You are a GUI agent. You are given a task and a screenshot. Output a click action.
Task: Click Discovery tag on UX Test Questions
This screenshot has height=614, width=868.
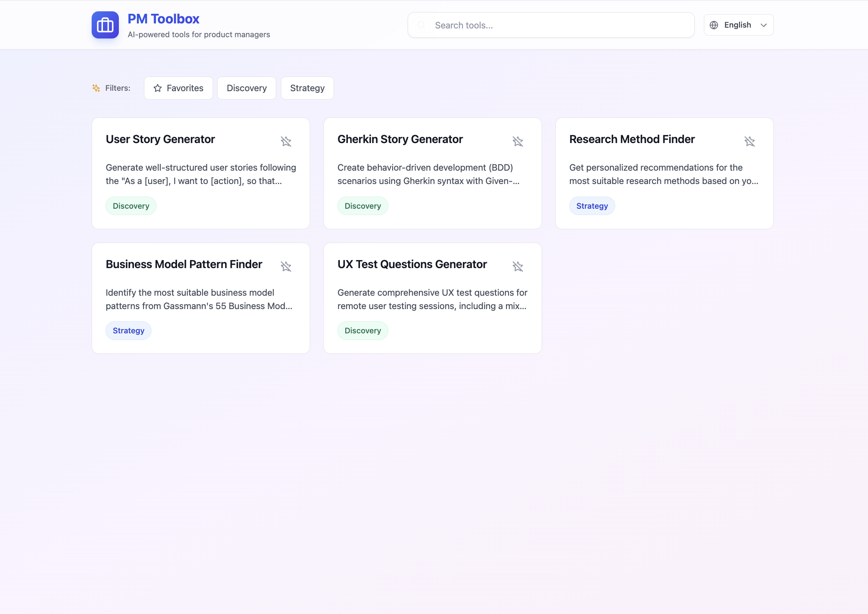click(362, 330)
